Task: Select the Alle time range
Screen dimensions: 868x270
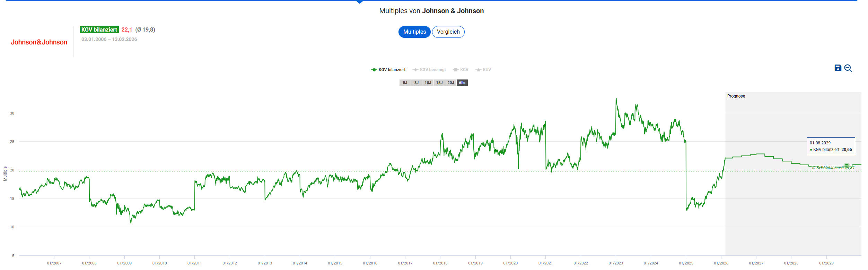Action: (x=462, y=83)
